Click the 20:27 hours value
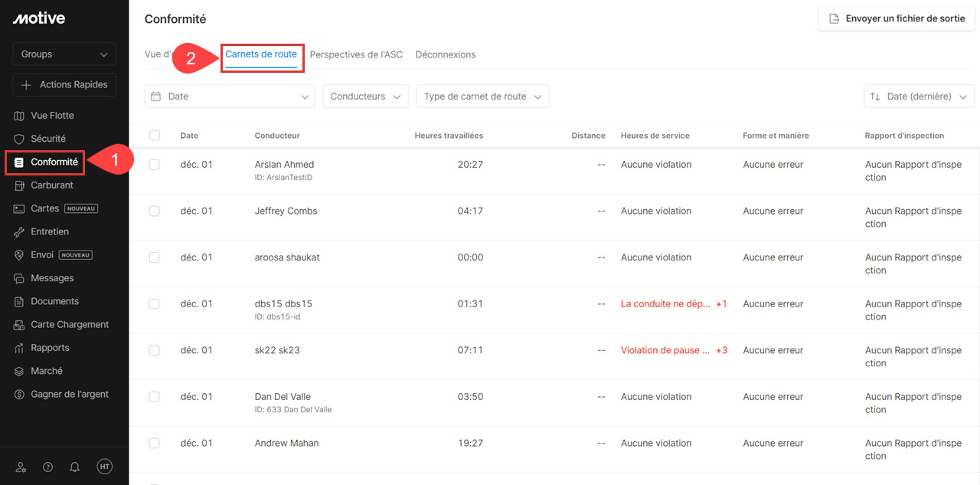The height and width of the screenshot is (485, 980). click(470, 165)
